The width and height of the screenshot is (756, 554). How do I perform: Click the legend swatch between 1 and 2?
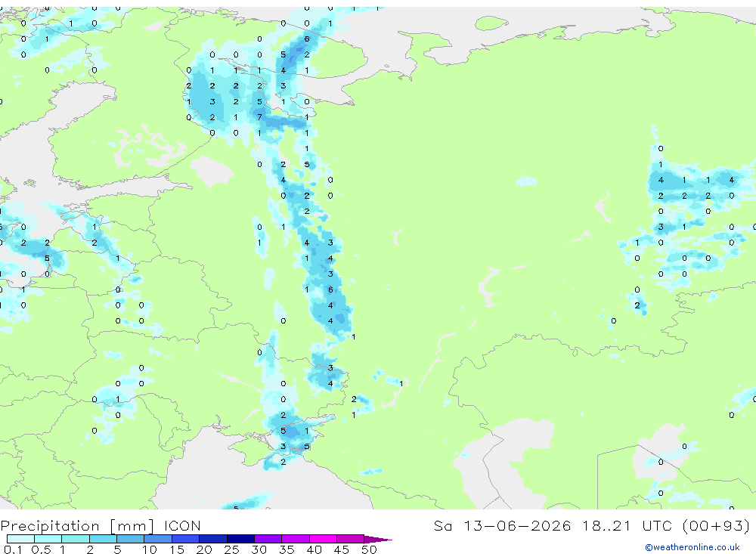(x=75, y=539)
